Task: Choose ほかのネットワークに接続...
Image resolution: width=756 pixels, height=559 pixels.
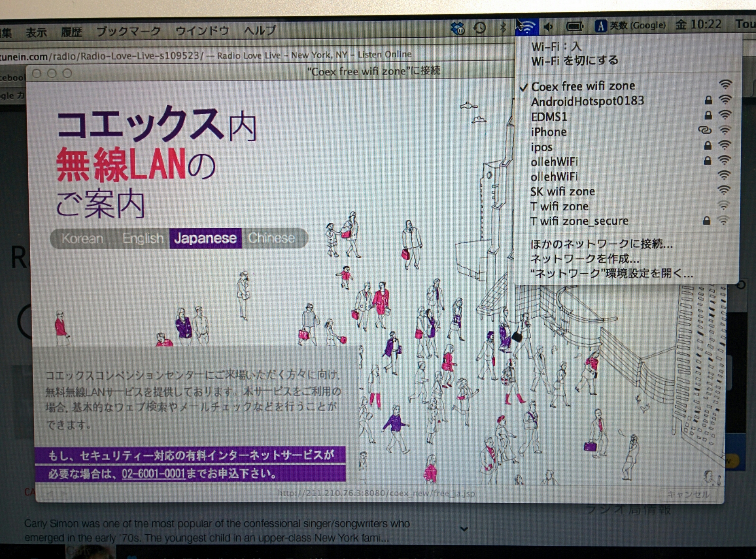Action: (x=601, y=244)
